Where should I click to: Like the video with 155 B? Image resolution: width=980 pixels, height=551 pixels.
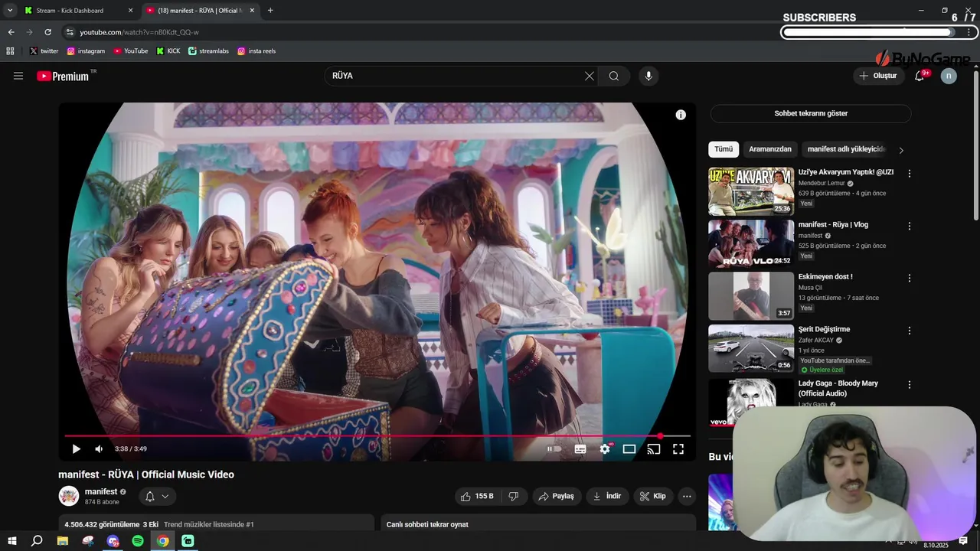[x=476, y=496]
